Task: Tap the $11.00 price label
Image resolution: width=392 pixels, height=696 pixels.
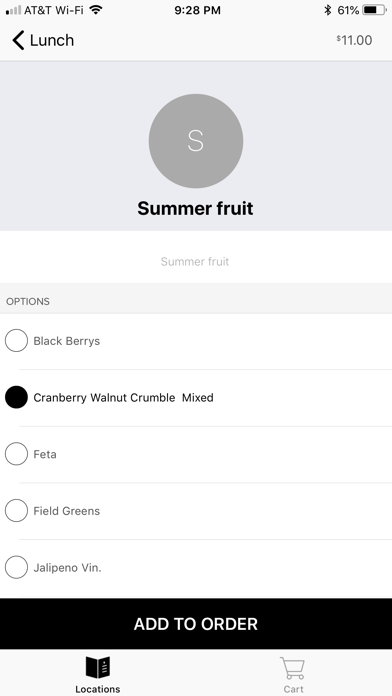Action: point(354,40)
